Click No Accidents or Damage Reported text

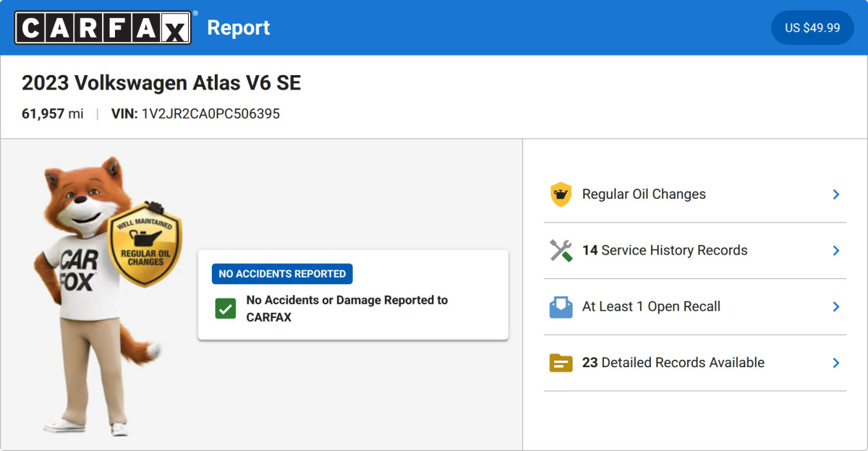[x=347, y=309]
